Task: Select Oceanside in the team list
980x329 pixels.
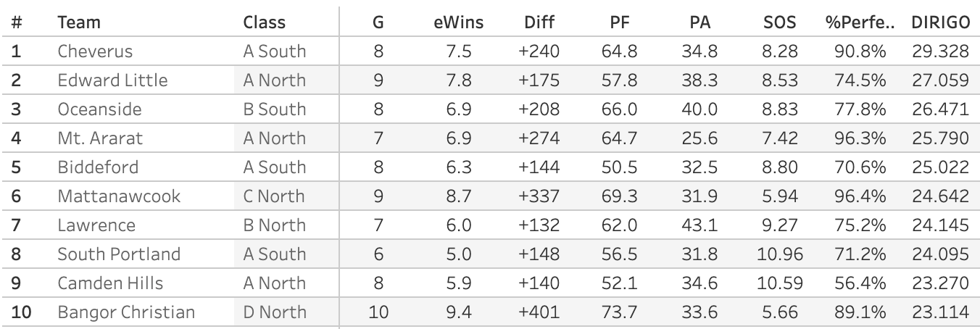Action: (x=99, y=109)
